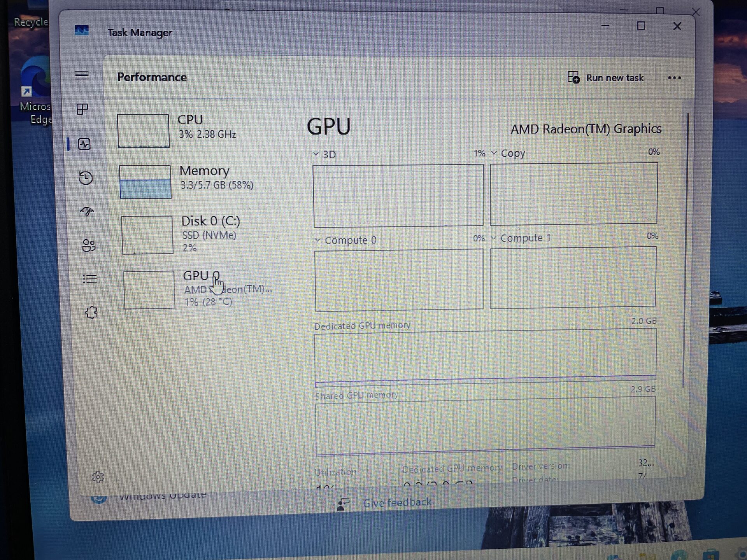
Task: Click the Performance sidebar icon
Action: tap(84, 144)
